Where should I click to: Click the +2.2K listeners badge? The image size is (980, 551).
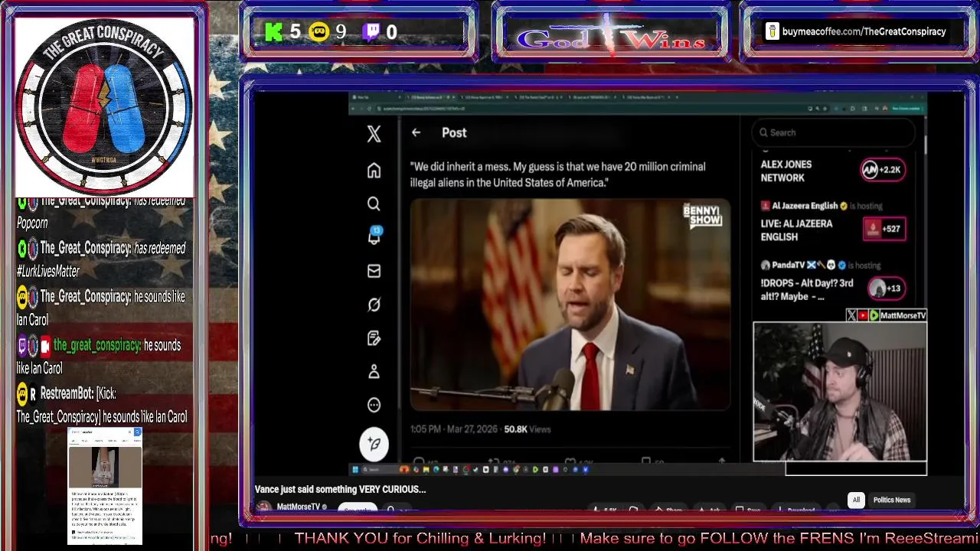click(x=883, y=170)
